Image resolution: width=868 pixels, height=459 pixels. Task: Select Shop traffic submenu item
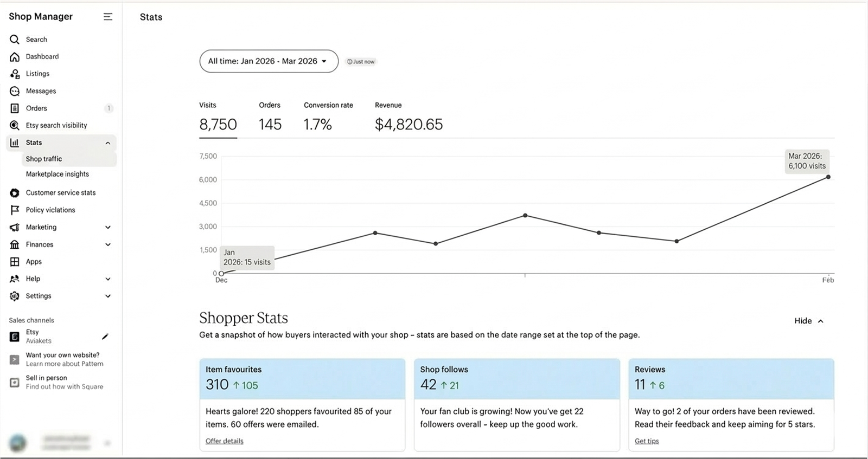[x=44, y=159]
